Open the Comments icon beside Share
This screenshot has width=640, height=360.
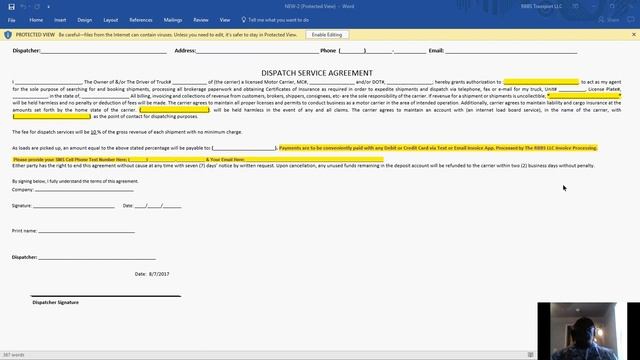(631, 20)
